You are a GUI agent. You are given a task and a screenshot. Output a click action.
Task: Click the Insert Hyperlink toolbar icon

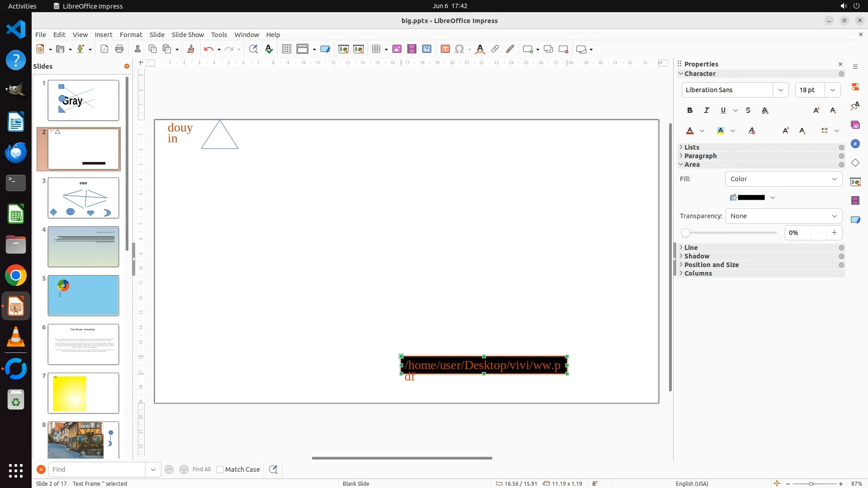click(x=495, y=49)
